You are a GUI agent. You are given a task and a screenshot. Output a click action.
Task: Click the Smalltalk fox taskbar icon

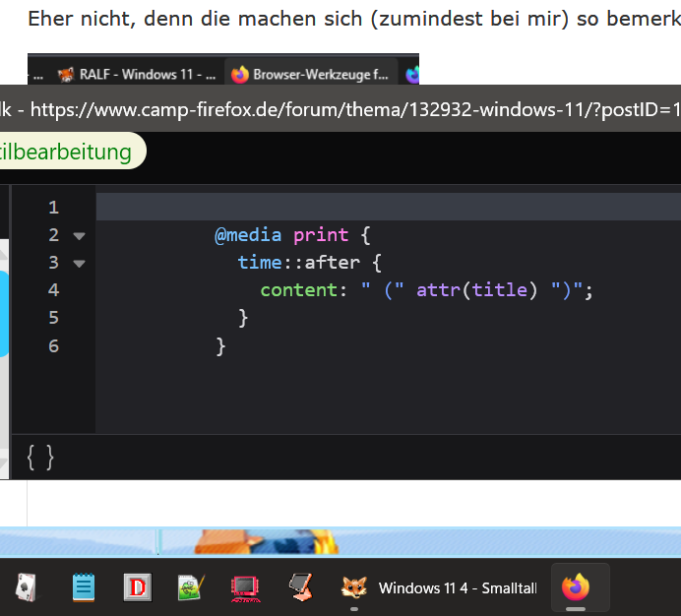(x=353, y=587)
